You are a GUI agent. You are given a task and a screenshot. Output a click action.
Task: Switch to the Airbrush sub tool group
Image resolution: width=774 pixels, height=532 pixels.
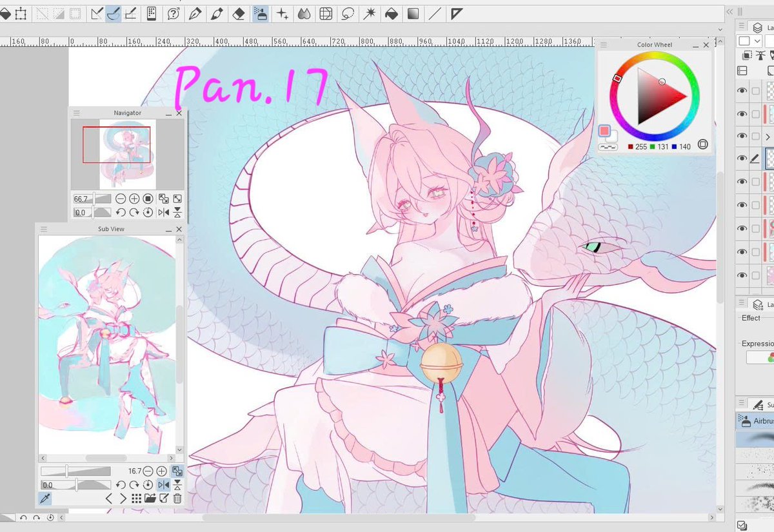[x=755, y=421]
